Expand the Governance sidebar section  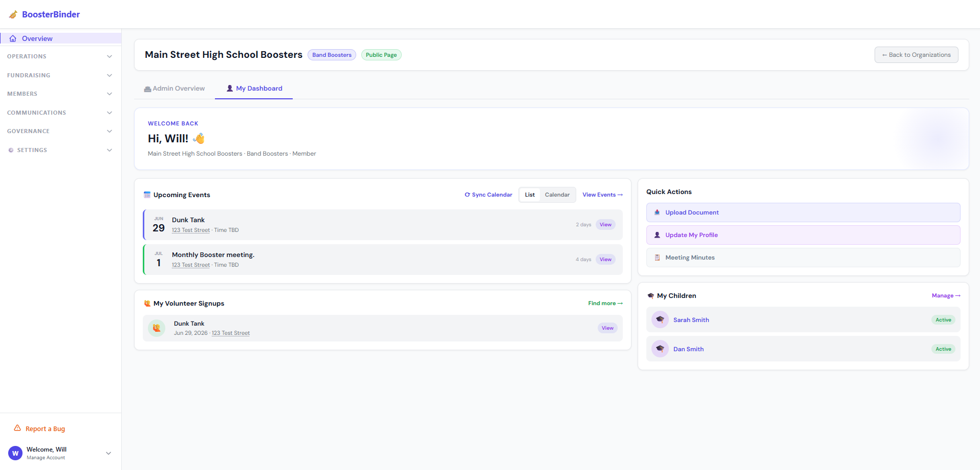point(60,131)
